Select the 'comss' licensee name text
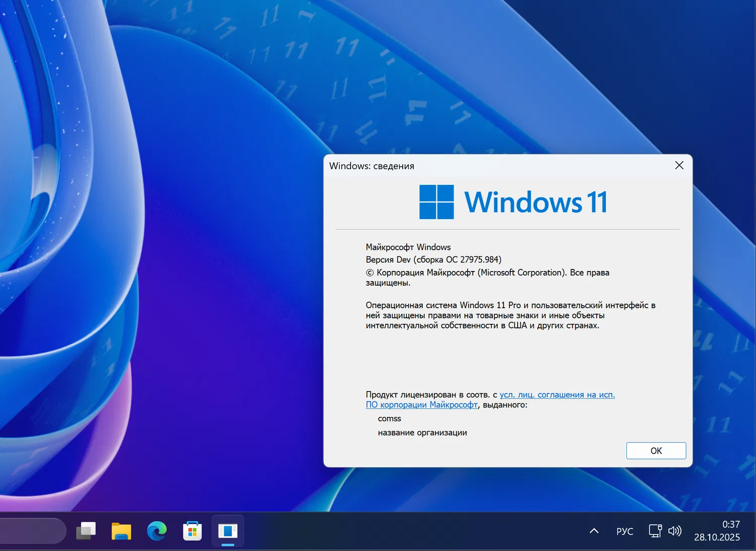The height and width of the screenshot is (551, 756). coord(389,418)
